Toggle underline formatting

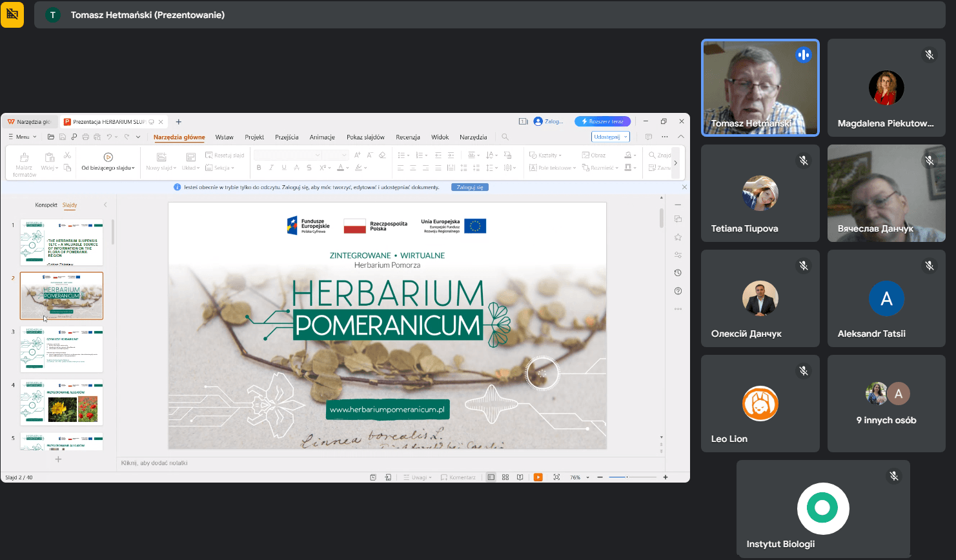pyautogui.click(x=284, y=168)
